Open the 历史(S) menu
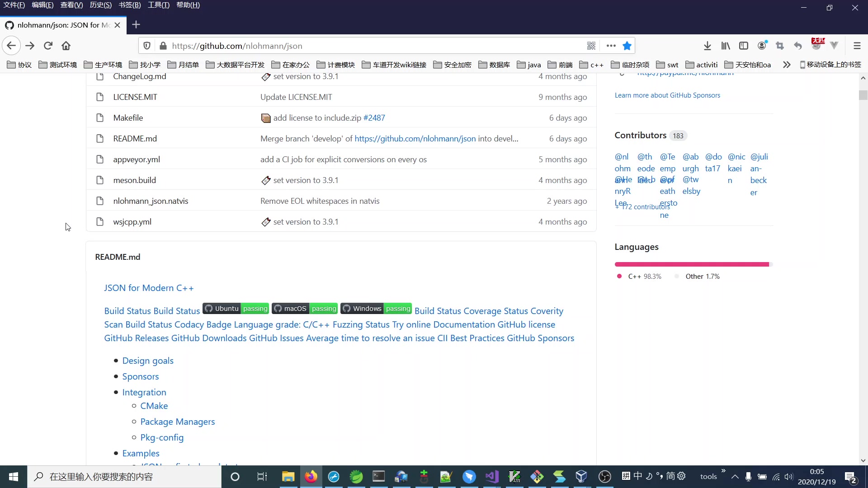 (100, 5)
